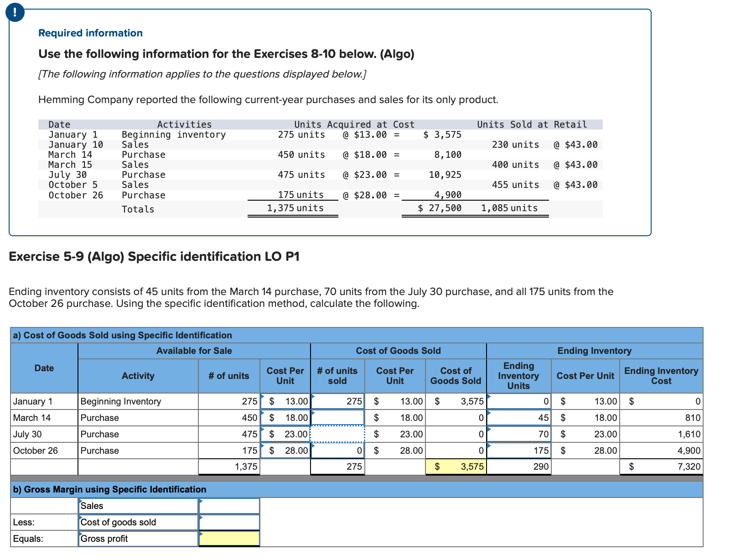Viewport: 746px width, 560px height.
Task: Click January 1 cost of goods sold 3,575
Action: click(456, 401)
